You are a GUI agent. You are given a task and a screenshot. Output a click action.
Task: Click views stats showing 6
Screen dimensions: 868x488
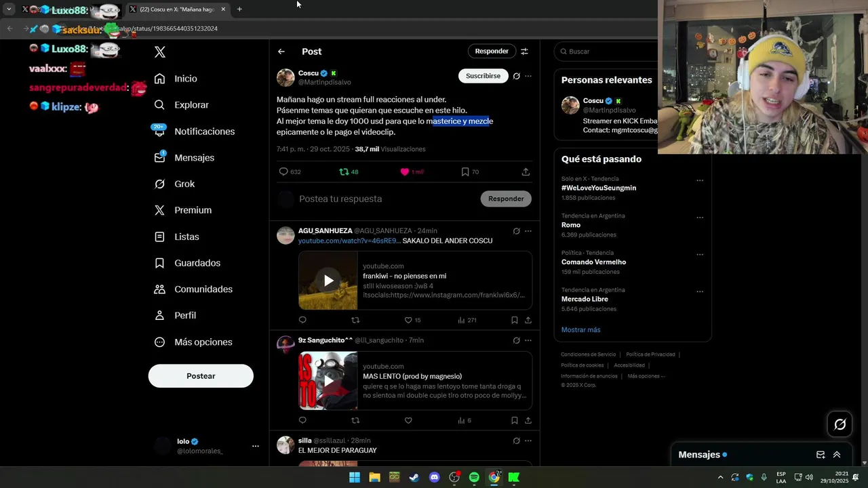tap(465, 420)
